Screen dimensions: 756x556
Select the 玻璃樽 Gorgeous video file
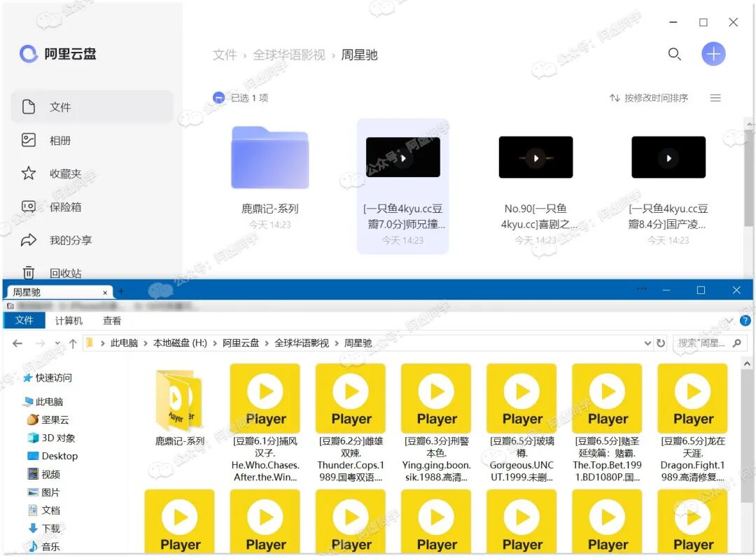coord(521,423)
